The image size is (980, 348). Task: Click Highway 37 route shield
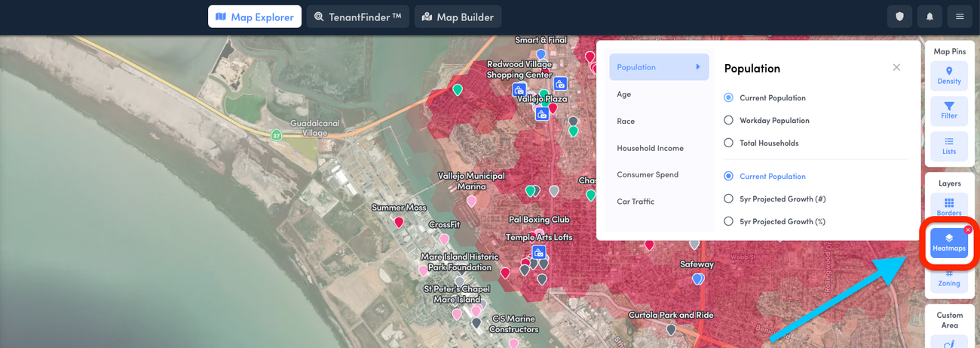(277, 135)
